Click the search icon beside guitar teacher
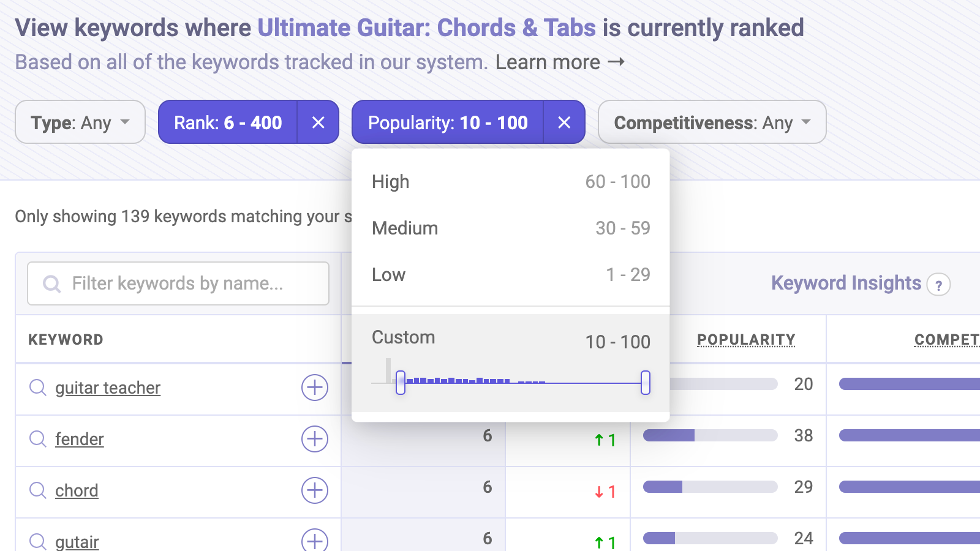The width and height of the screenshot is (980, 551). pos(38,388)
